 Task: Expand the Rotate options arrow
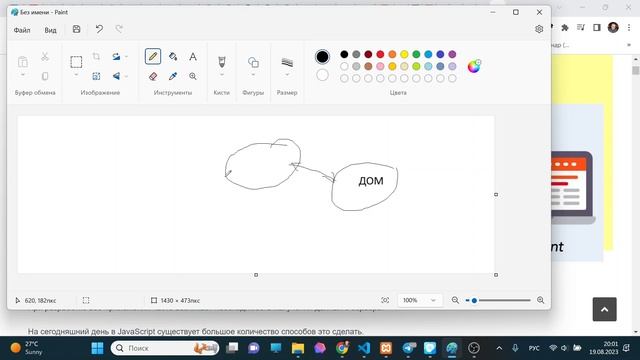(x=126, y=56)
